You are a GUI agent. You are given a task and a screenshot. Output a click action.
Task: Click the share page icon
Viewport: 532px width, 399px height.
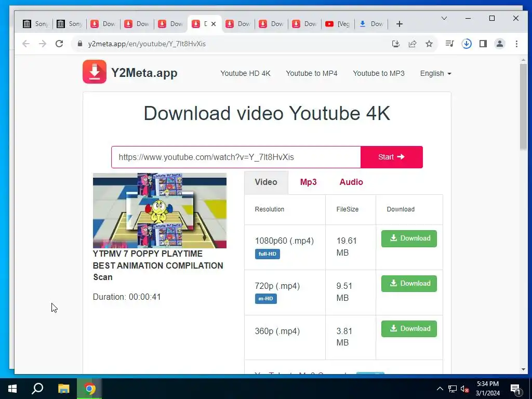412,44
